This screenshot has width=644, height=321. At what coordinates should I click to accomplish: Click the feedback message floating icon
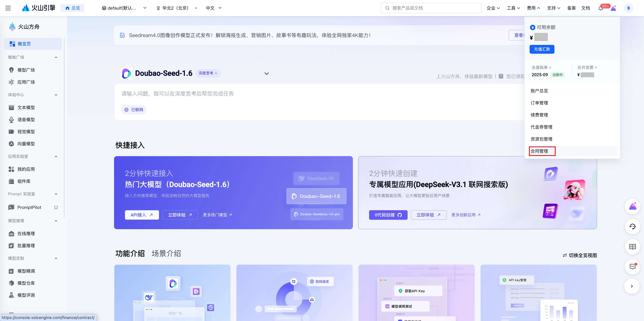click(x=632, y=267)
